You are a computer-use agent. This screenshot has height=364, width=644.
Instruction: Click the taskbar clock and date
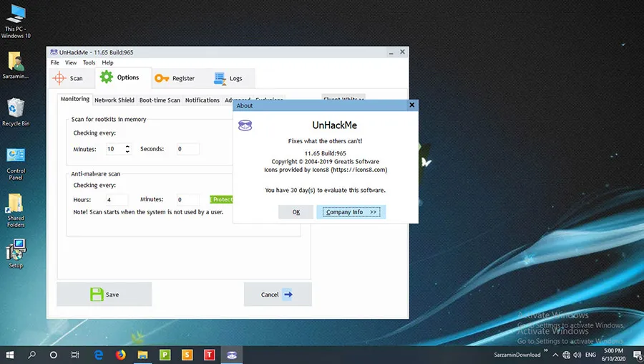(613, 355)
